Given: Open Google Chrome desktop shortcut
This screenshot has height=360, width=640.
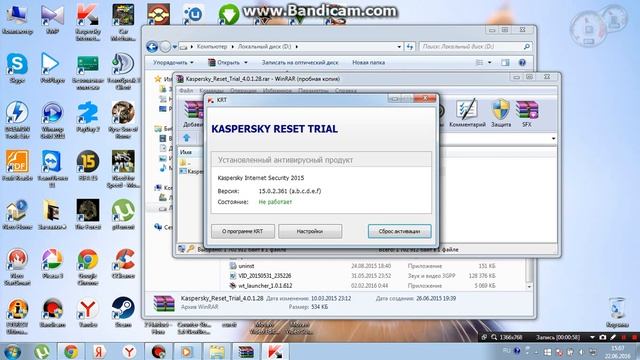Looking at the screenshot, I should [x=88, y=267].
